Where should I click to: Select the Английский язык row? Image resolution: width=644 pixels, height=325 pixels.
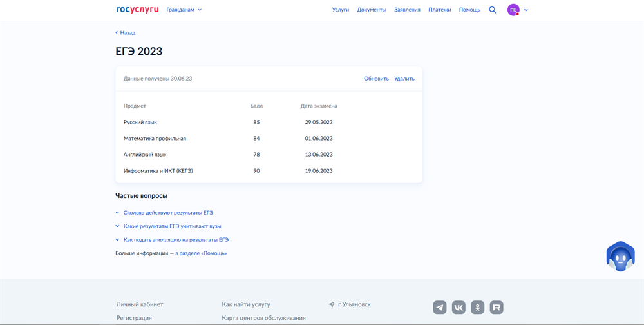pyautogui.click(x=269, y=155)
